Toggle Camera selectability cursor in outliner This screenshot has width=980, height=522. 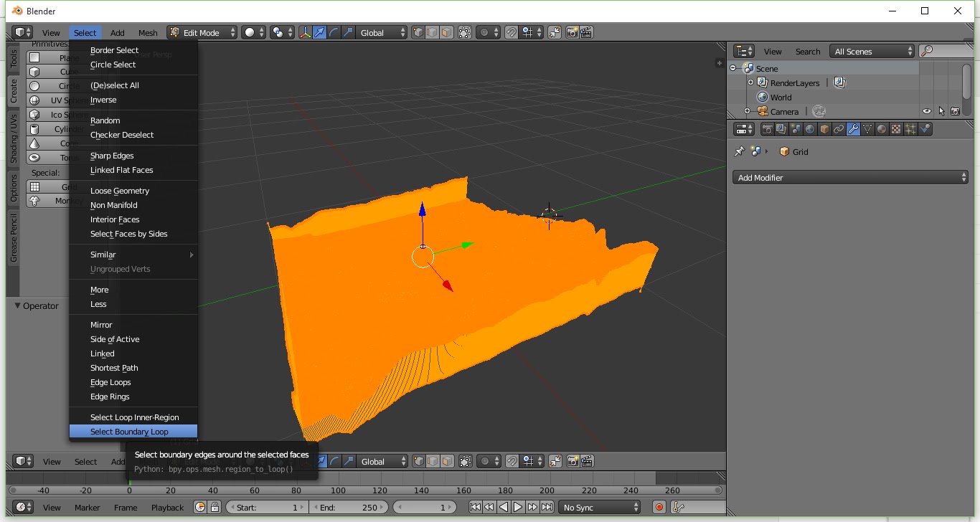tap(941, 111)
